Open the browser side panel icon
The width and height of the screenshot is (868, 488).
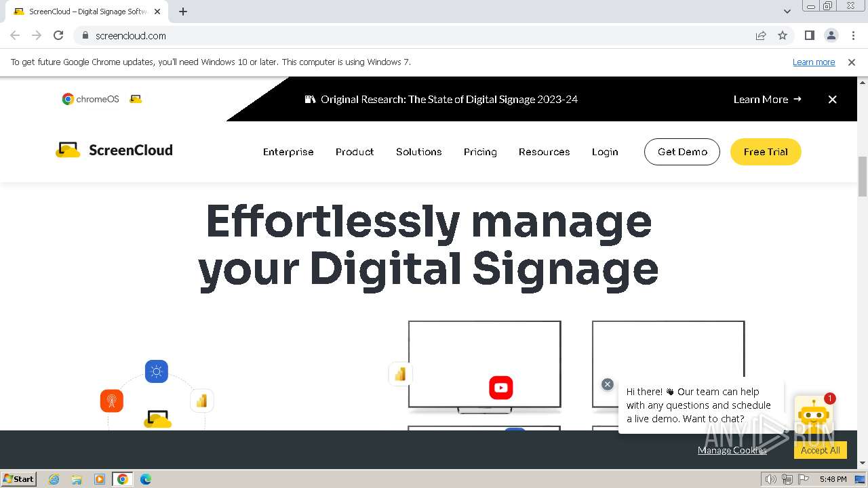coord(809,35)
